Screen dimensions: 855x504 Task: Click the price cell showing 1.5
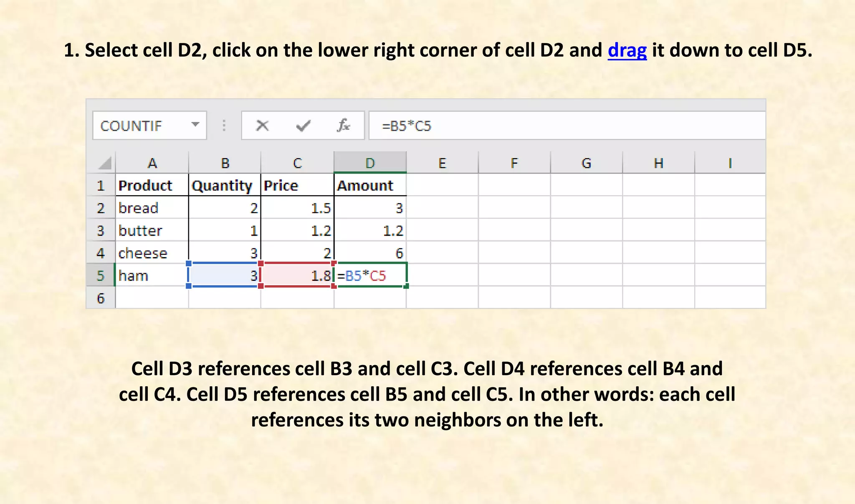point(297,208)
